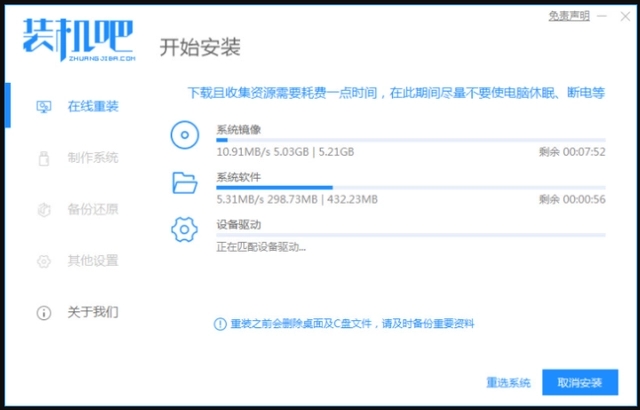Click the 关于我们 info icon
640x410 pixels.
click(44, 313)
